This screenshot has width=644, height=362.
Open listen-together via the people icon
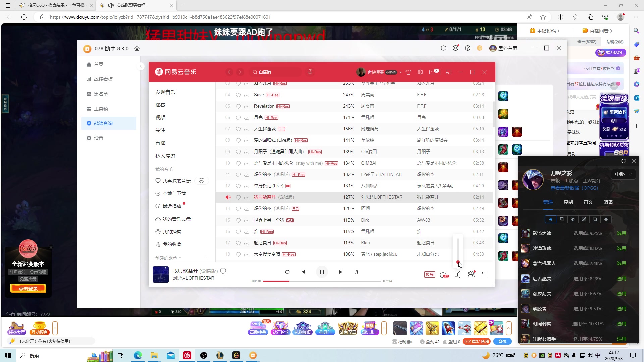pyautogui.click(x=471, y=274)
